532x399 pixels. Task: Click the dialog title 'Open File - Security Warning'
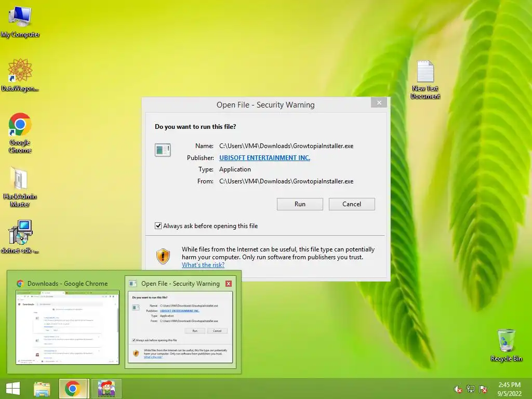(265, 105)
